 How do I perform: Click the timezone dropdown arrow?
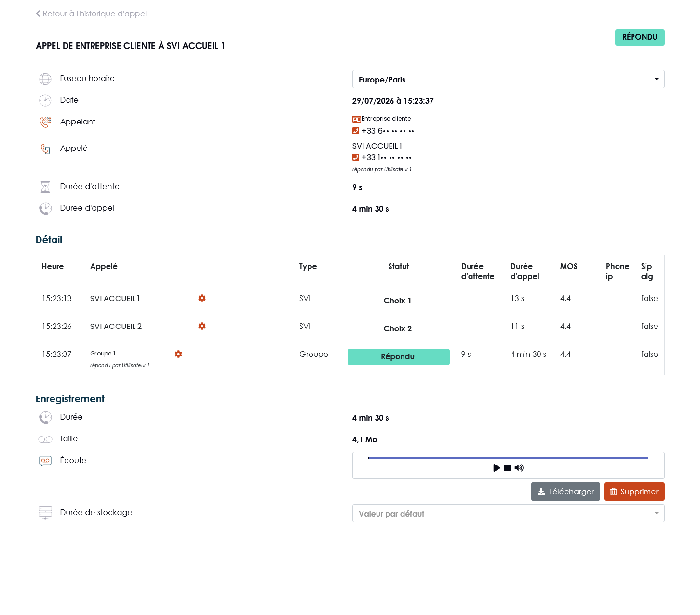click(657, 79)
